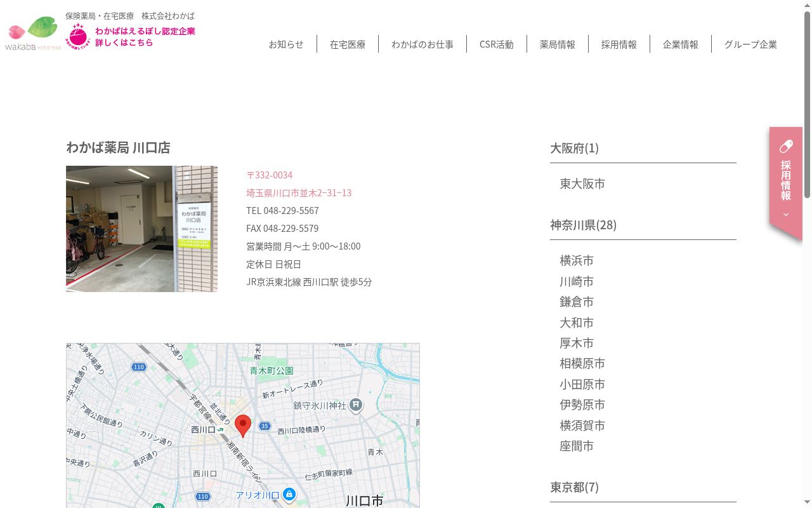Image resolution: width=812 pixels, height=508 pixels.
Task: Click the postal code 〒332-0034 link
Action: point(270,175)
